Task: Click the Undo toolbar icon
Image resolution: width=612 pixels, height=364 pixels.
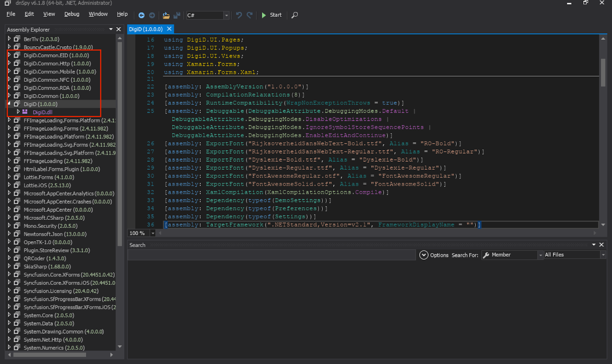Action: point(239,15)
